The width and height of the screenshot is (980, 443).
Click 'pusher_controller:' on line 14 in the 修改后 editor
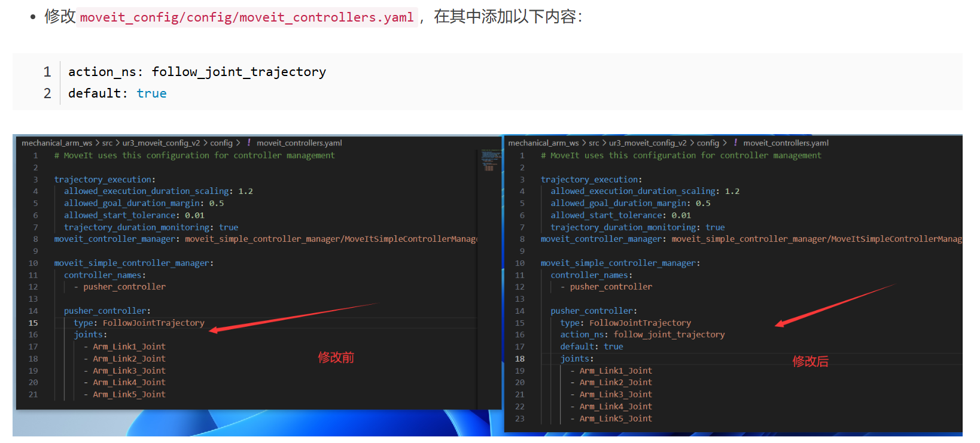point(594,311)
